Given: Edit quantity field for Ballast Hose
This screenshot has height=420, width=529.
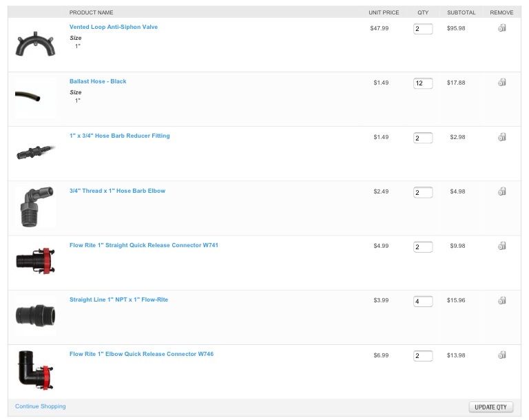Looking at the screenshot, I should click(423, 83).
